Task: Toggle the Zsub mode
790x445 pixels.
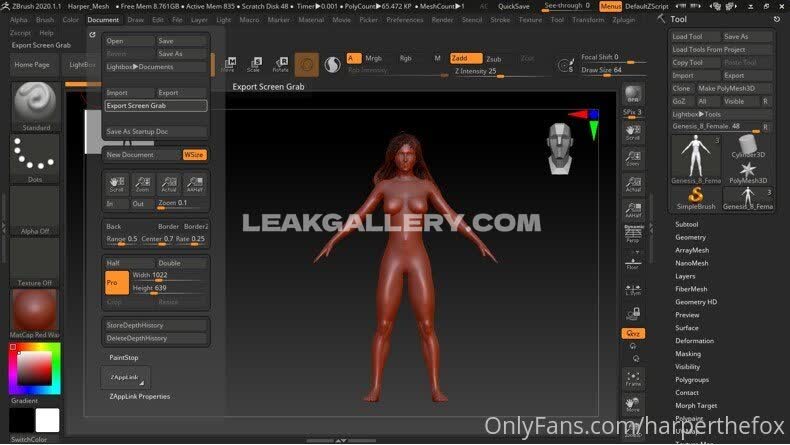Action: [494, 59]
